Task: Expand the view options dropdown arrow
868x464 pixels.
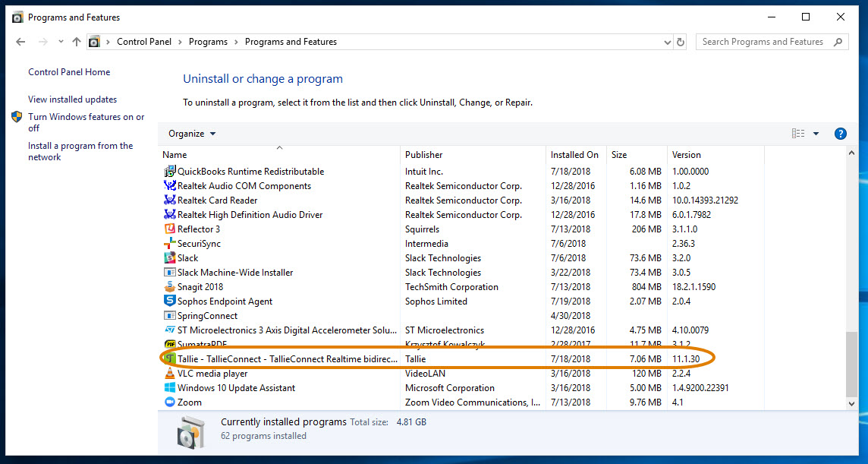Action: tap(816, 134)
